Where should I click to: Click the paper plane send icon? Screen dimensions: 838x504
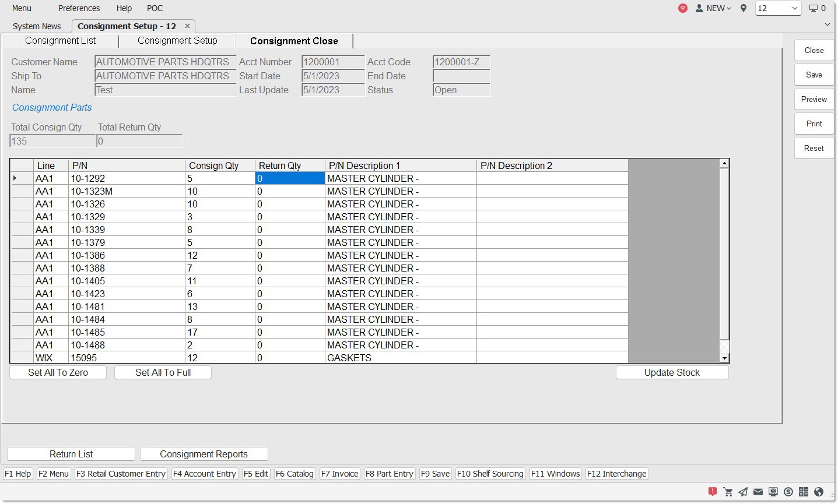coord(743,492)
